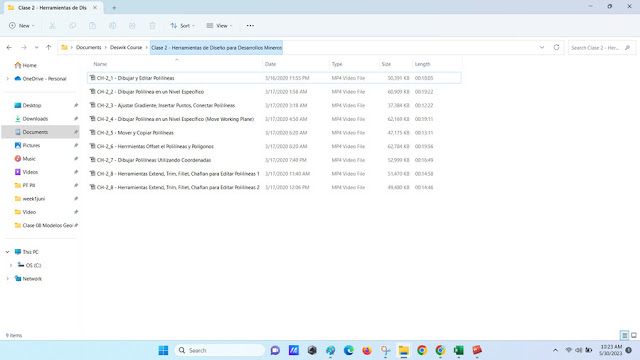Screen dimensions: 640x360
Task: Open recent locations dropdown arrow
Action: coord(36,48)
